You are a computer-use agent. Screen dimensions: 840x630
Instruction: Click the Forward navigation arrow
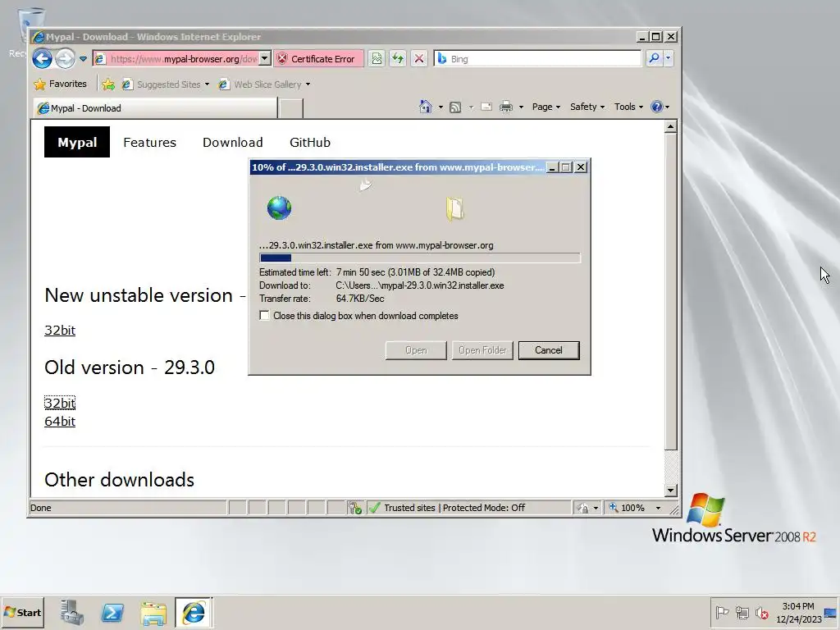65,58
